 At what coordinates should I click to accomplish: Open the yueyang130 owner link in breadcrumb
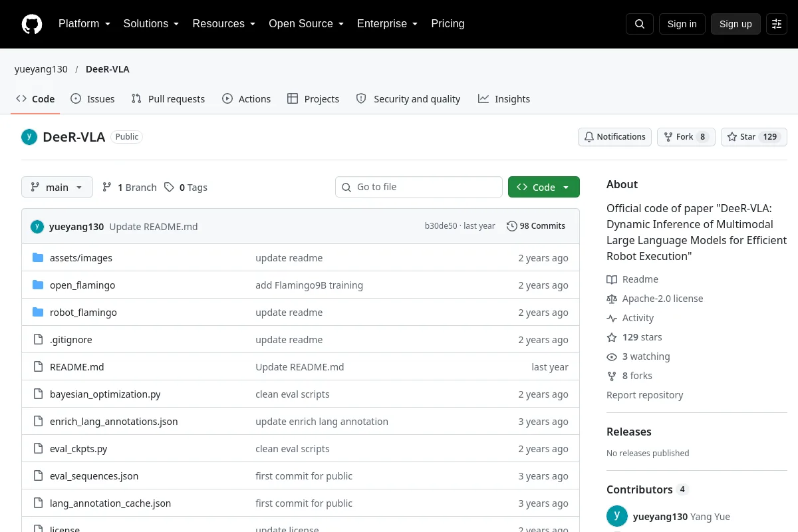(x=41, y=69)
